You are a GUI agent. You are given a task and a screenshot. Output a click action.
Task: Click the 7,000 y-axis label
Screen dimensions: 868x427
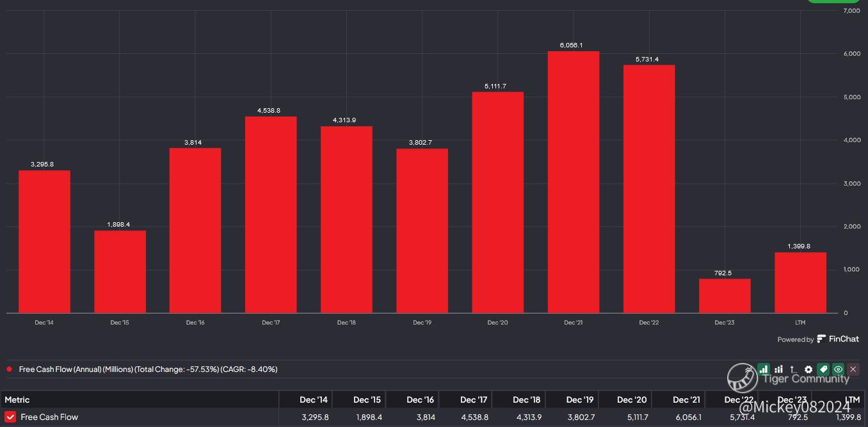(851, 11)
